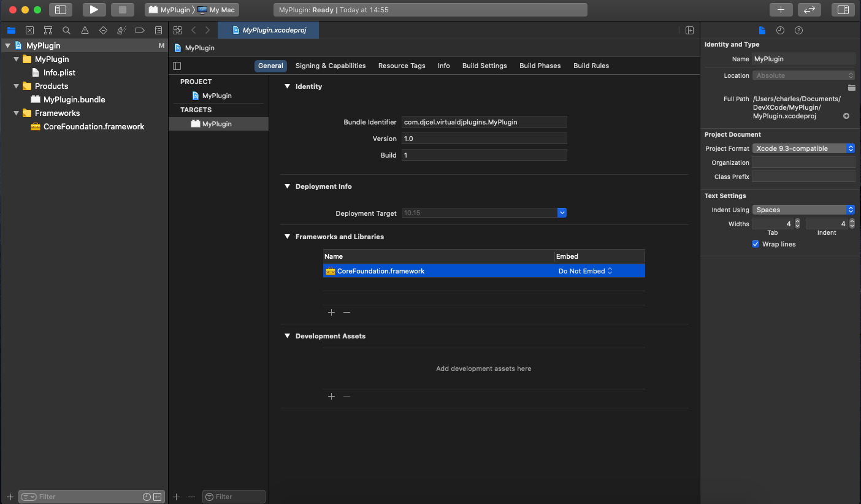Reveal the full path in Finder arrow
Viewport: 861px width, 504px height.
[846, 116]
